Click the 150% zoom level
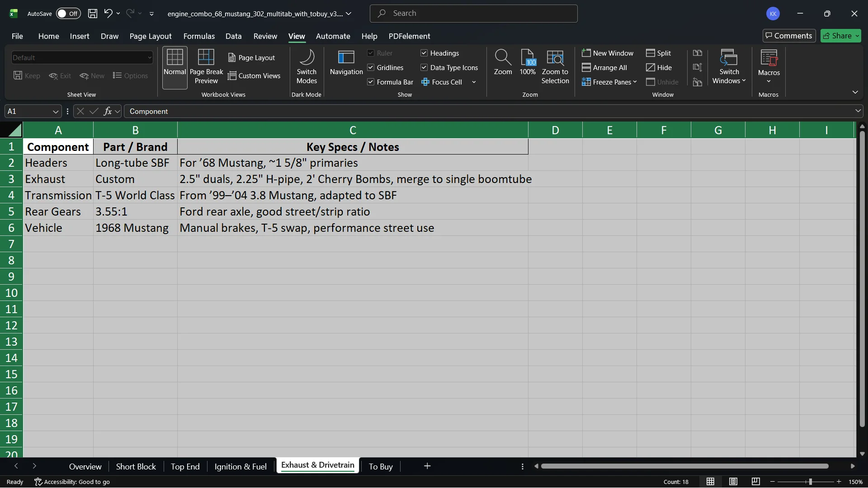The width and height of the screenshot is (868, 488). point(855,482)
